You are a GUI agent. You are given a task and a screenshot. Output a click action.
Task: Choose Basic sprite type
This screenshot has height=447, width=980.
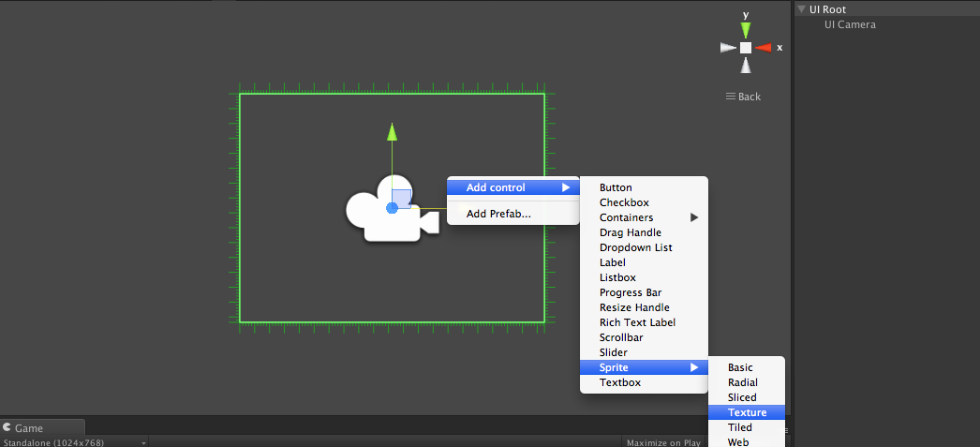pyautogui.click(x=747, y=367)
